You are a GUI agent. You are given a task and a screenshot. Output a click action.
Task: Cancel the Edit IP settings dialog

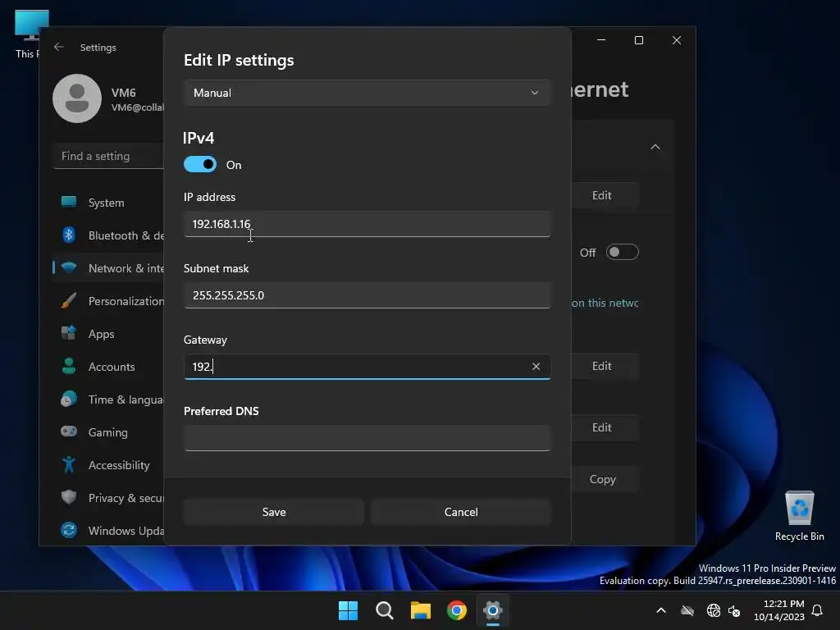point(461,512)
